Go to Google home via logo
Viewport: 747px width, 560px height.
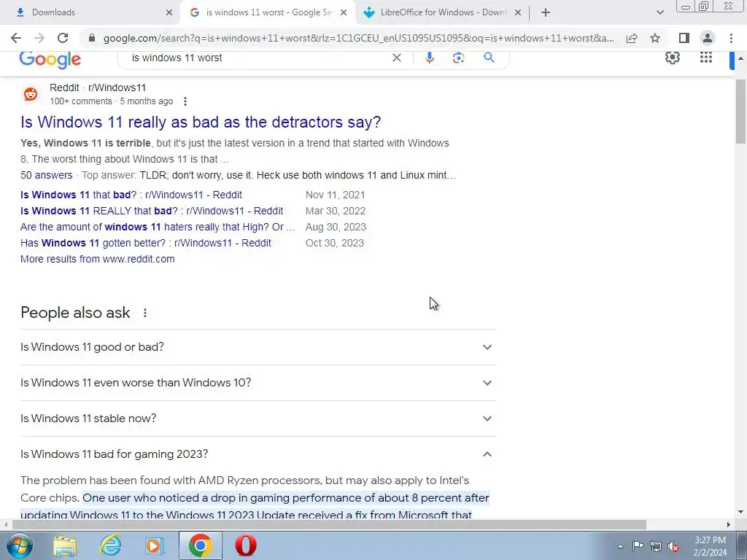[50, 60]
